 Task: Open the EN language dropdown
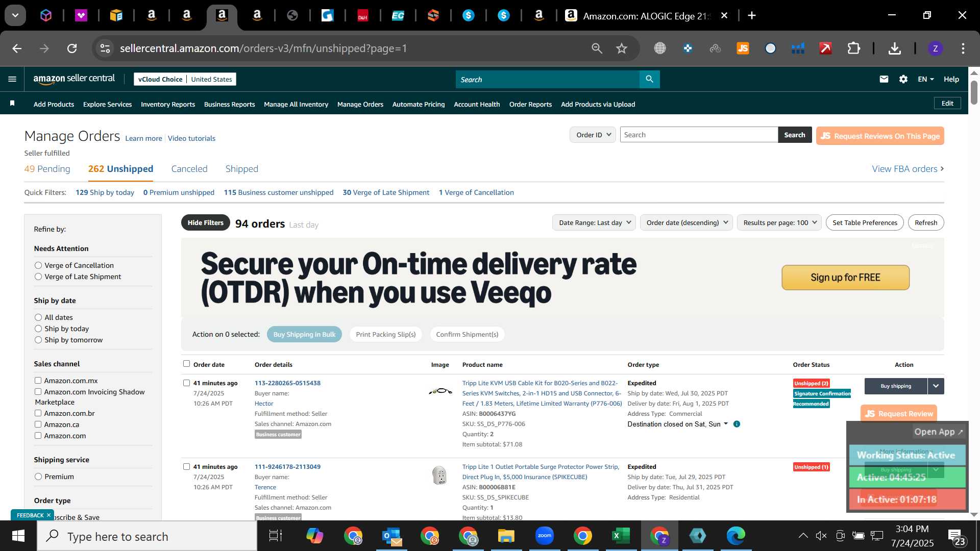[925, 79]
